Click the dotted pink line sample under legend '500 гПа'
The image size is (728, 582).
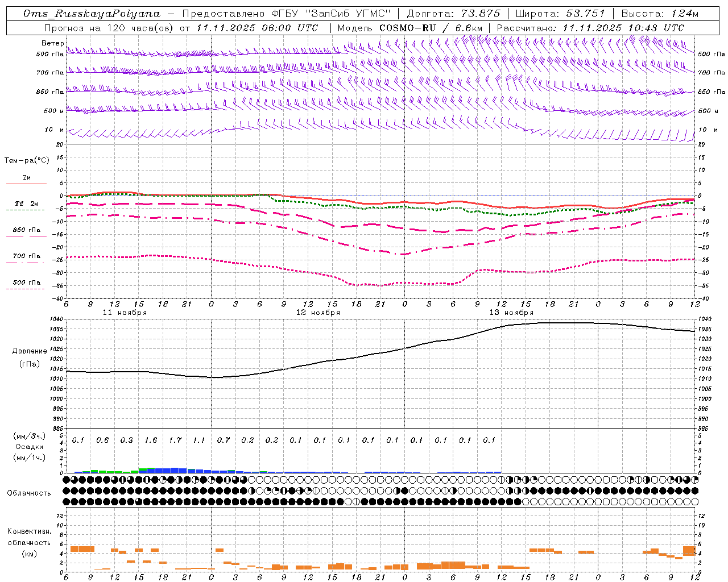click(x=26, y=289)
